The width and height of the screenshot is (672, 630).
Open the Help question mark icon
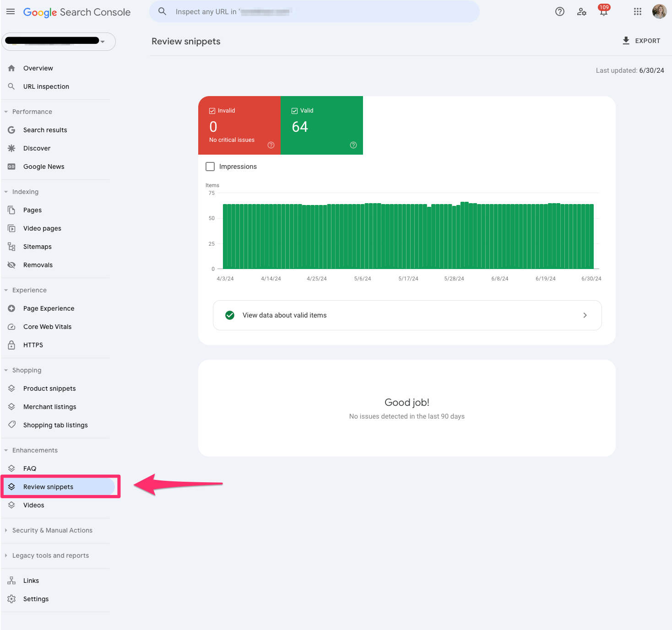coord(559,12)
